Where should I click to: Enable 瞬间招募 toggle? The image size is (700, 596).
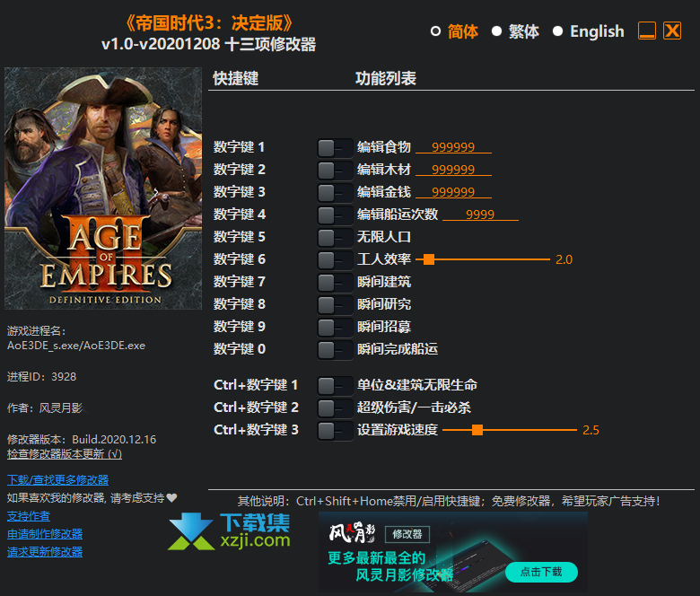point(335,328)
